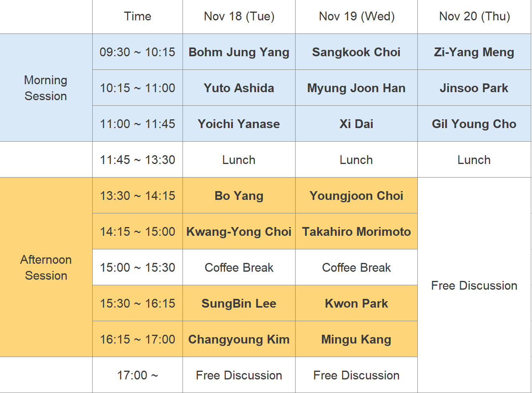Screen dimensions: 532x393
Task: Click the Yoichi Yanase cell
Action: coord(239,124)
